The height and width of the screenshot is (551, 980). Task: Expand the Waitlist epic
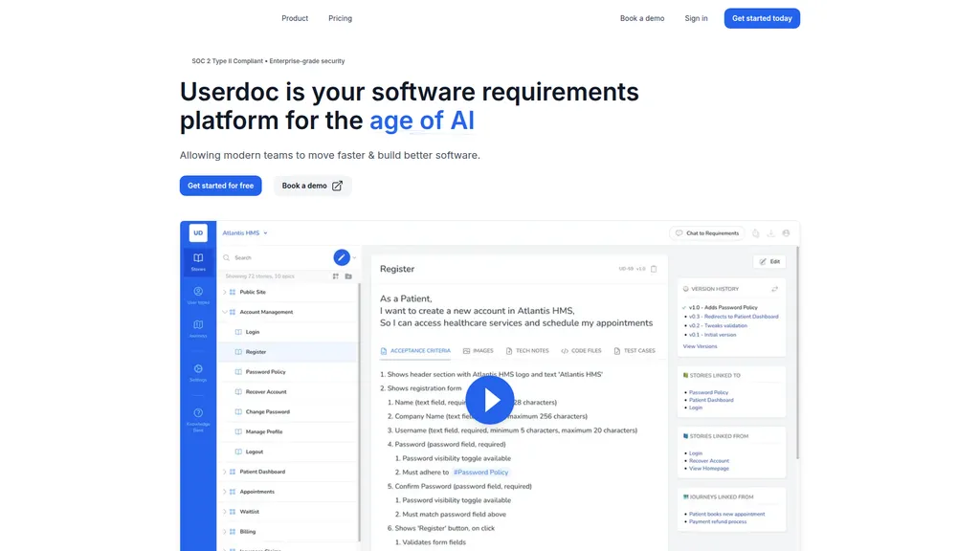pyautogui.click(x=225, y=512)
